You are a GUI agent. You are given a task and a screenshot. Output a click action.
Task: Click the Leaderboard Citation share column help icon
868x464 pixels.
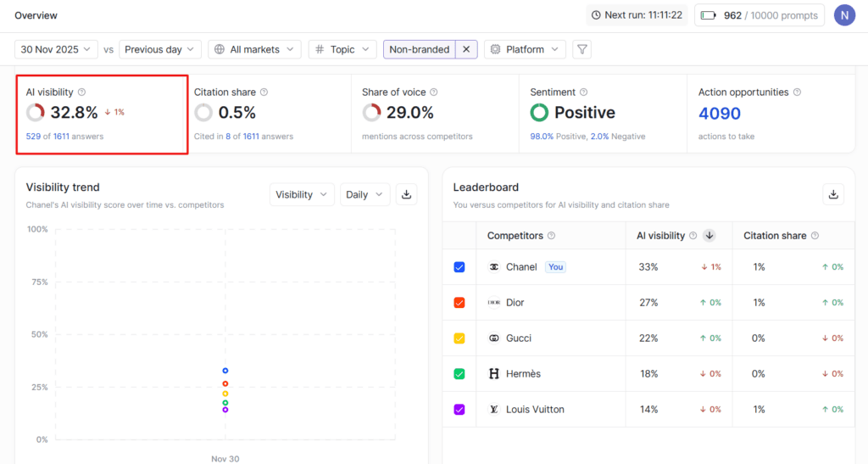click(815, 235)
